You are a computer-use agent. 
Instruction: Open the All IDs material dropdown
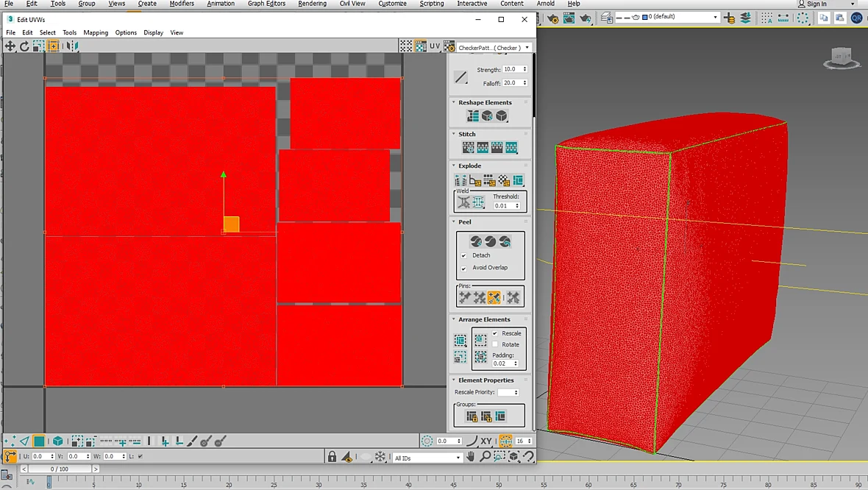[427, 458]
